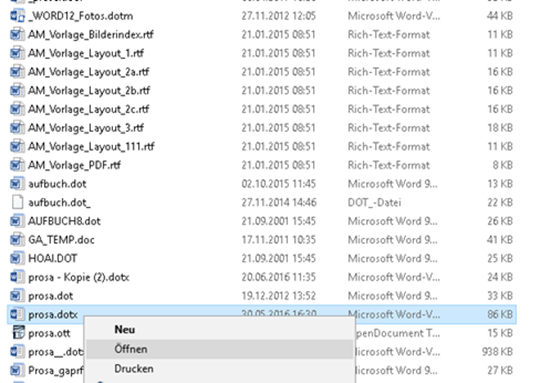Select the file name HOAI.DOT
Screen dimensions: 551x383
coord(53,258)
